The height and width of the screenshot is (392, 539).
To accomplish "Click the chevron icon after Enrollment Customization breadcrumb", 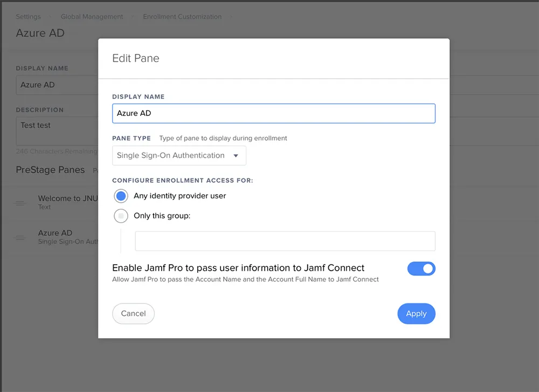I will [x=231, y=17].
